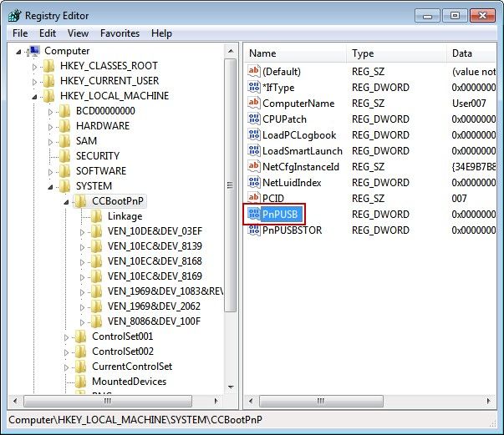Click the values pane horizontal scrollbar thumb
504x435 pixels.
click(321, 401)
